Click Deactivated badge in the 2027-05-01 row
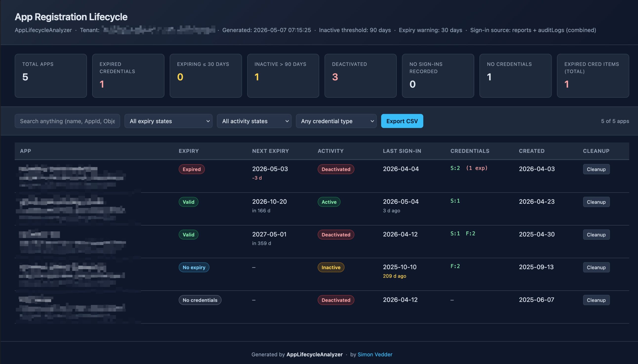The width and height of the screenshot is (638, 364). click(x=336, y=235)
